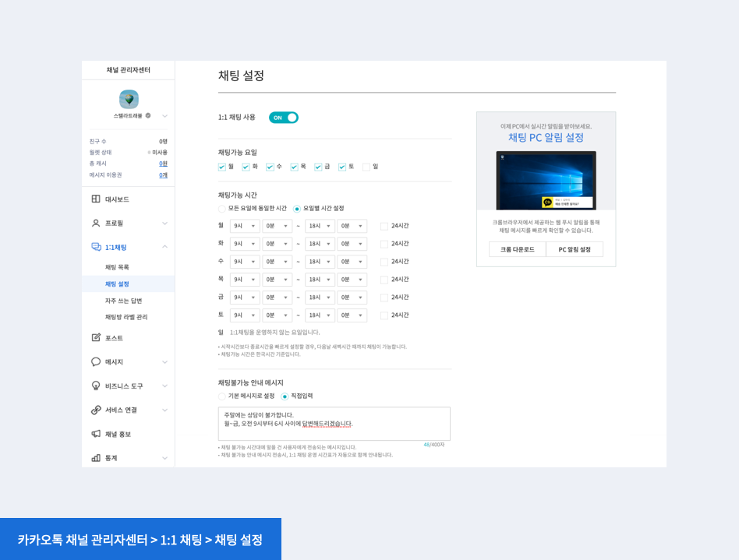Click the 총 캐시 0원 link
Screen dimensions: 739x560
(163, 164)
